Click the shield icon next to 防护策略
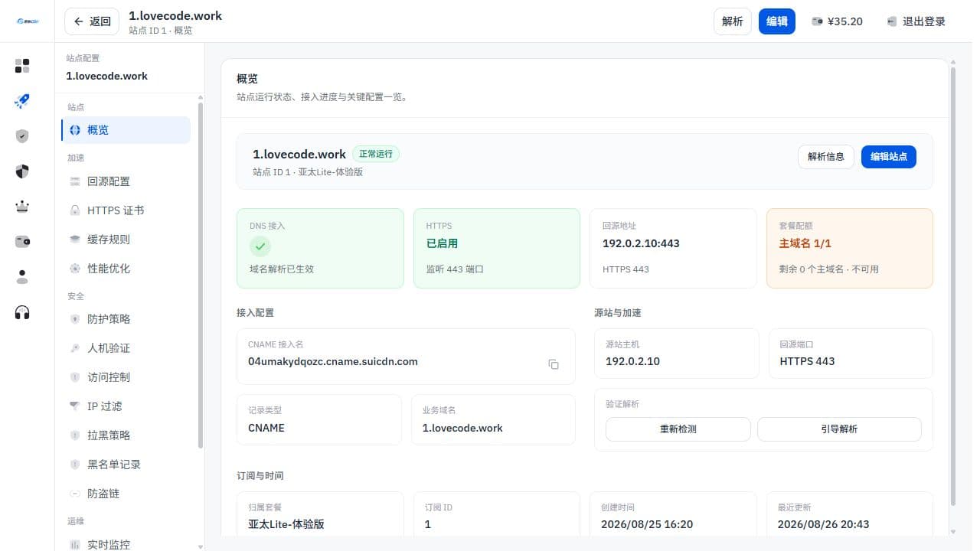The height and width of the screenshot is (551, 980). 75,319
